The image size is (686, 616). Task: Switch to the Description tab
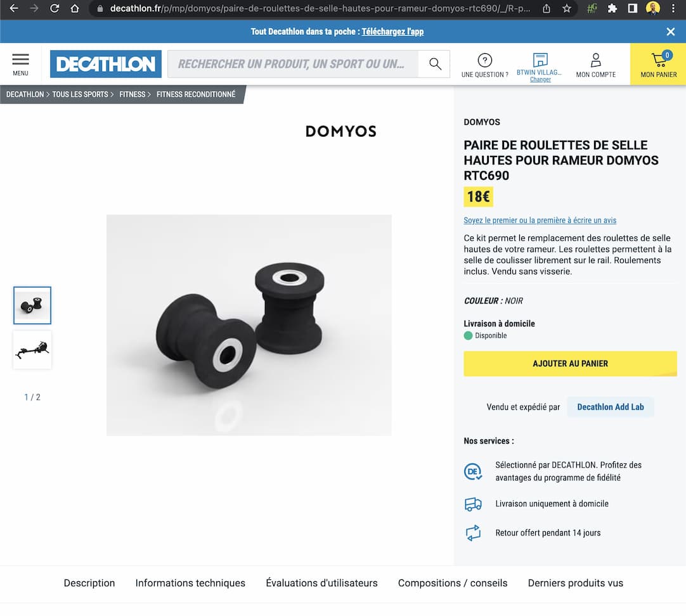pyautogui.click(x=89, y=583)
